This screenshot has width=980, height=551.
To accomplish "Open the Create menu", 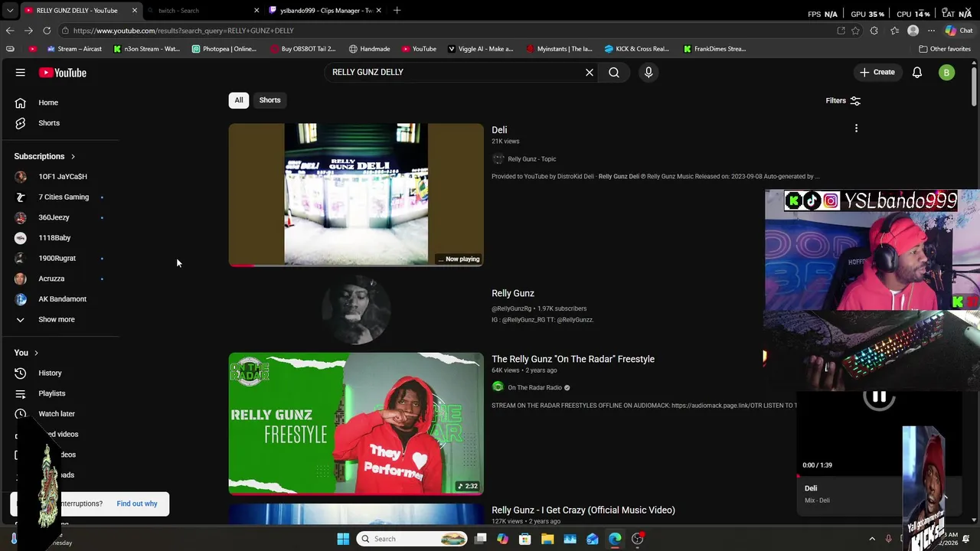I will [877, 73].
